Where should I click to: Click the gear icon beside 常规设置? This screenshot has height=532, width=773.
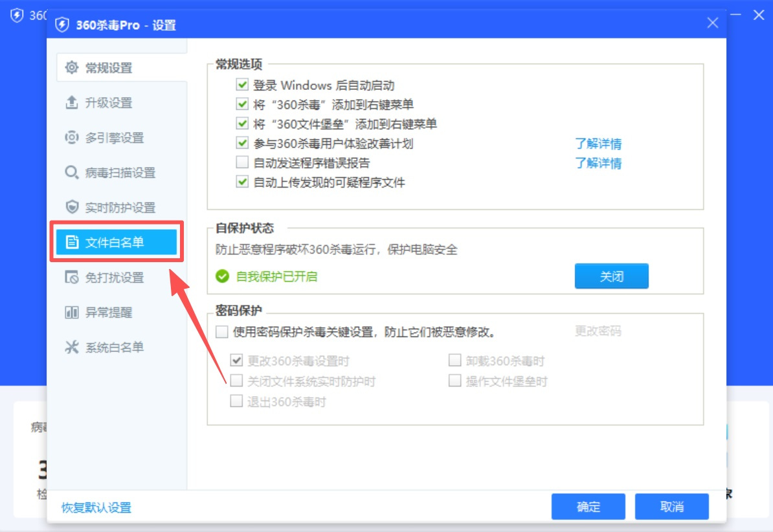[x=72, y=68]
